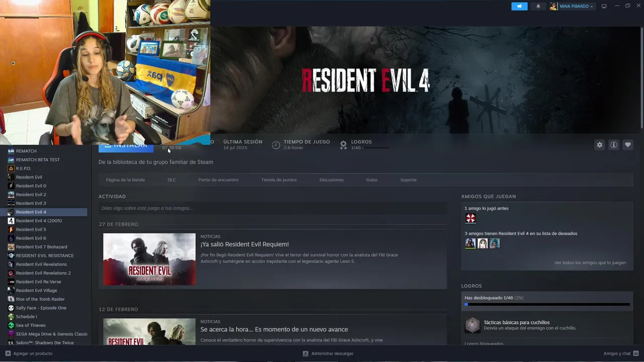Click the Resident Evil 4 hero banner
Image resolution: width=644 pixels, height=362 pixels.
tap(427, 80)
